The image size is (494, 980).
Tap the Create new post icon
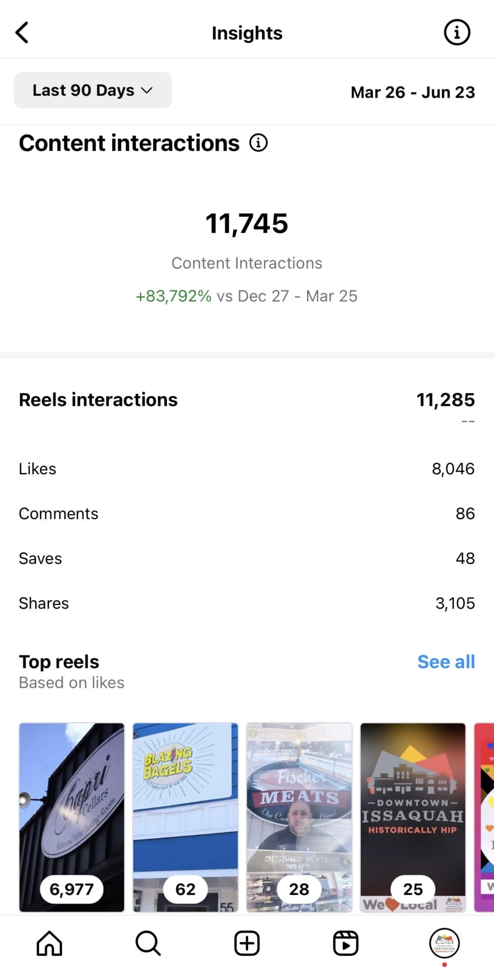(247, 943)
